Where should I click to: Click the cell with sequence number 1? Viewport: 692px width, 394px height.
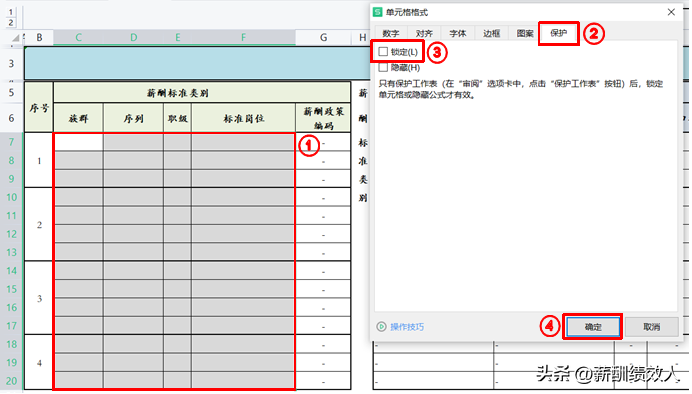coord(39,161)
